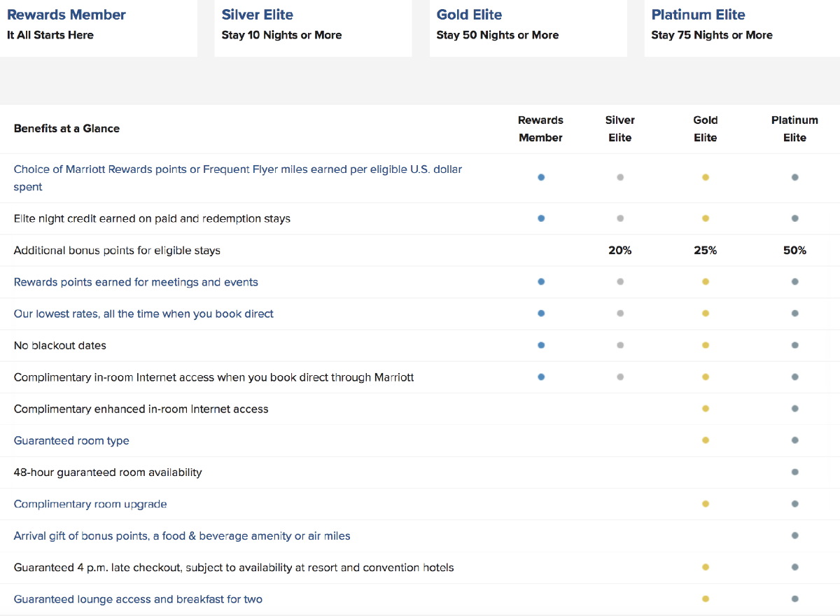This screenshot has width=840, height=616.
Task: Click blue dot for Rewards points meetings row
Action: pos(541,282)
